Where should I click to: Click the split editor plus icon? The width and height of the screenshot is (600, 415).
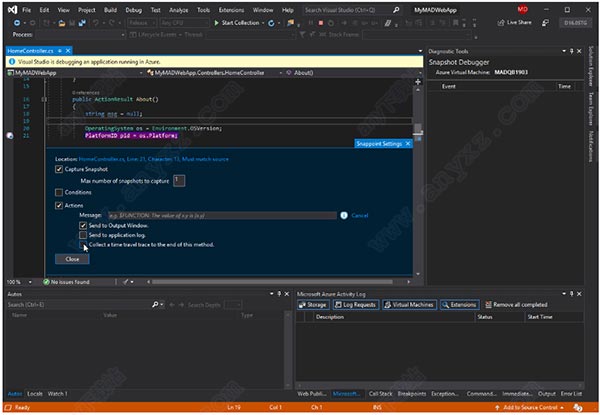coord(418,82)
